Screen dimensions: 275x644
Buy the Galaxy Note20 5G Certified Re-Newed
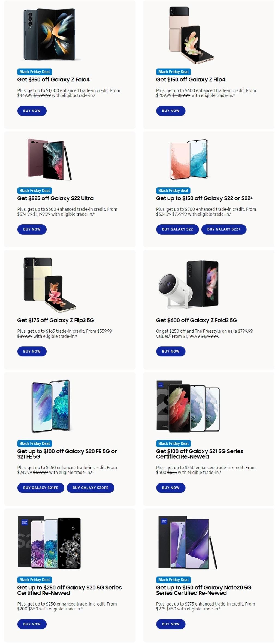click(170, 624)
